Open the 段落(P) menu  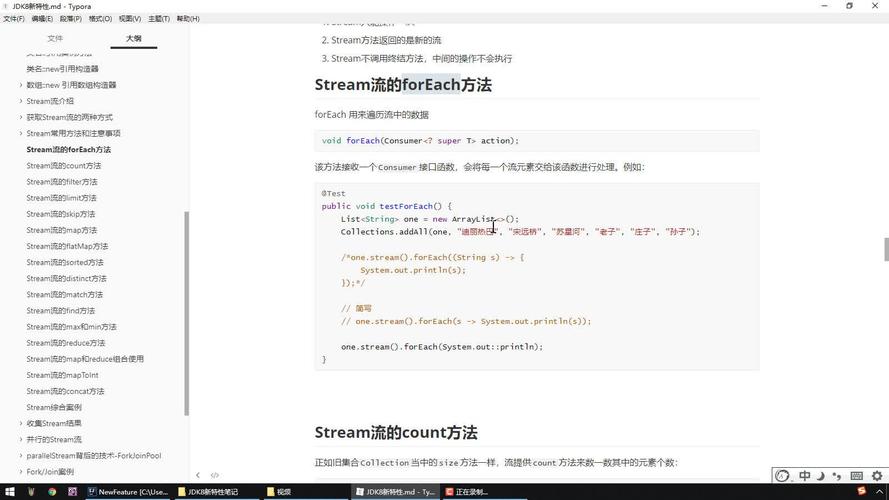click(71, 19)
